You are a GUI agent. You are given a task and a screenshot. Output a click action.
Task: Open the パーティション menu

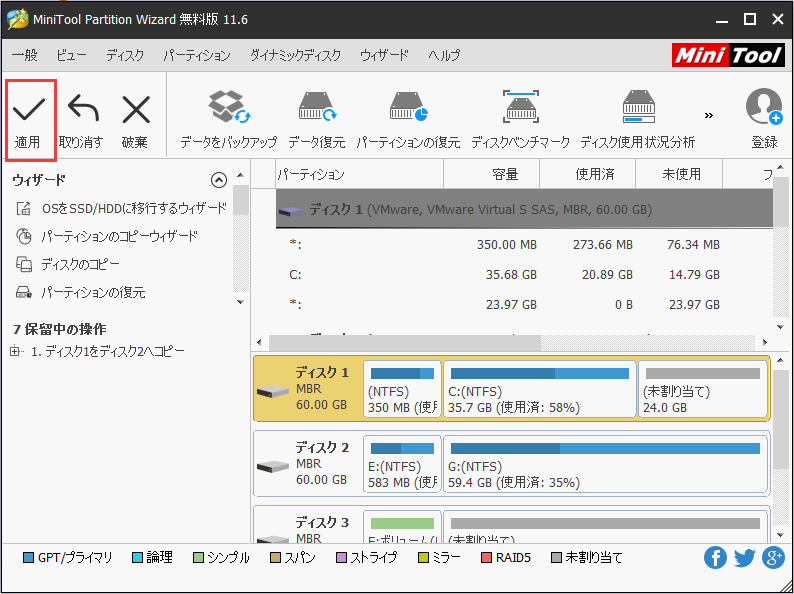click(197, 56)
